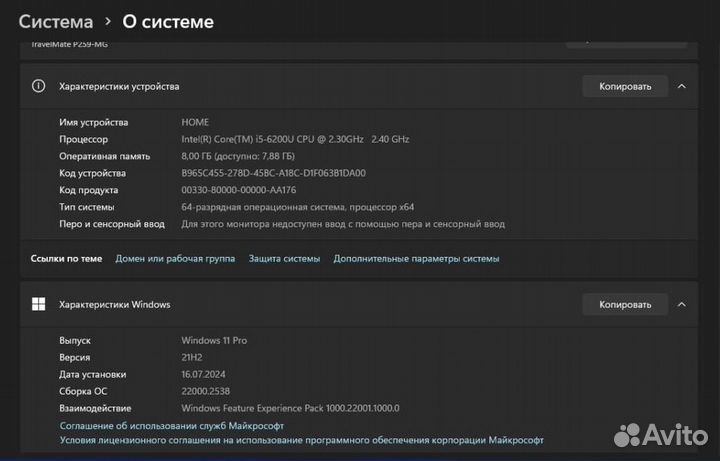Select system type 64-разрядная value

pyautogui.click(x=298, y=207)
